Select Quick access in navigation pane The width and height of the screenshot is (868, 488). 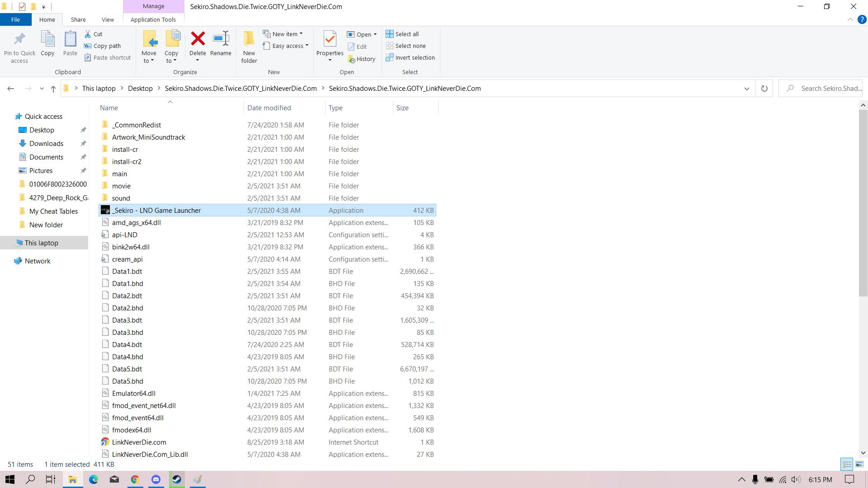(x=43, y=117)
